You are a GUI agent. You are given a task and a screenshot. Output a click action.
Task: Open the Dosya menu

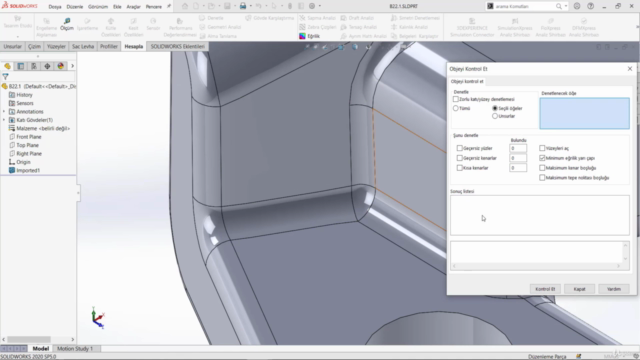55,7
